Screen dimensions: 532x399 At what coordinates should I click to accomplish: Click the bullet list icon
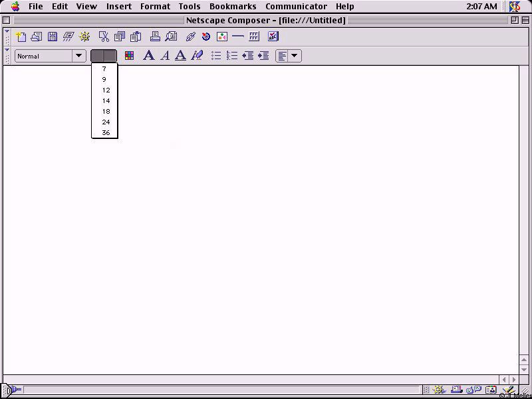point(215,56)
